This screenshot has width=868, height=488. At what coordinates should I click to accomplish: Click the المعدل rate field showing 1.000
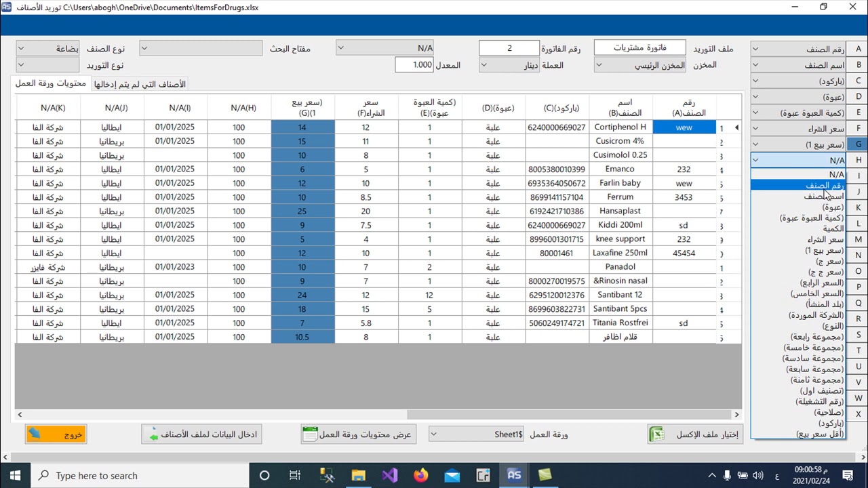414,65
